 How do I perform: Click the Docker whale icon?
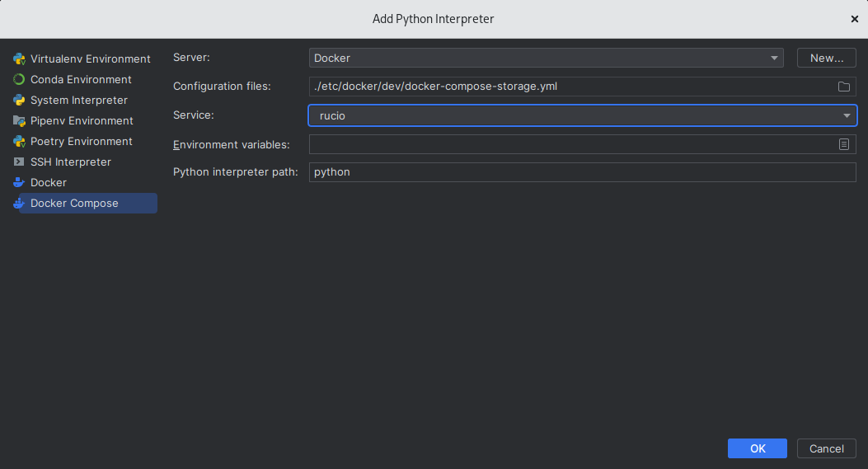coord(19,182)
